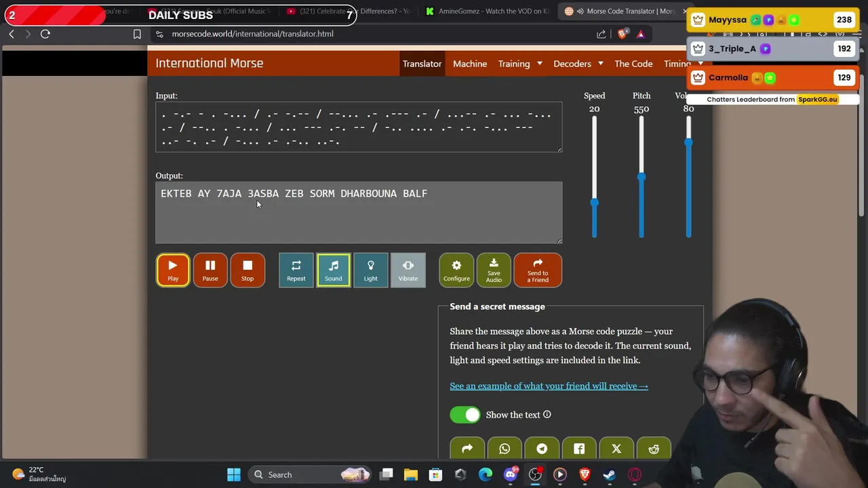Toggle Light output
Screen dimensions: 868x488
[370, 270]
